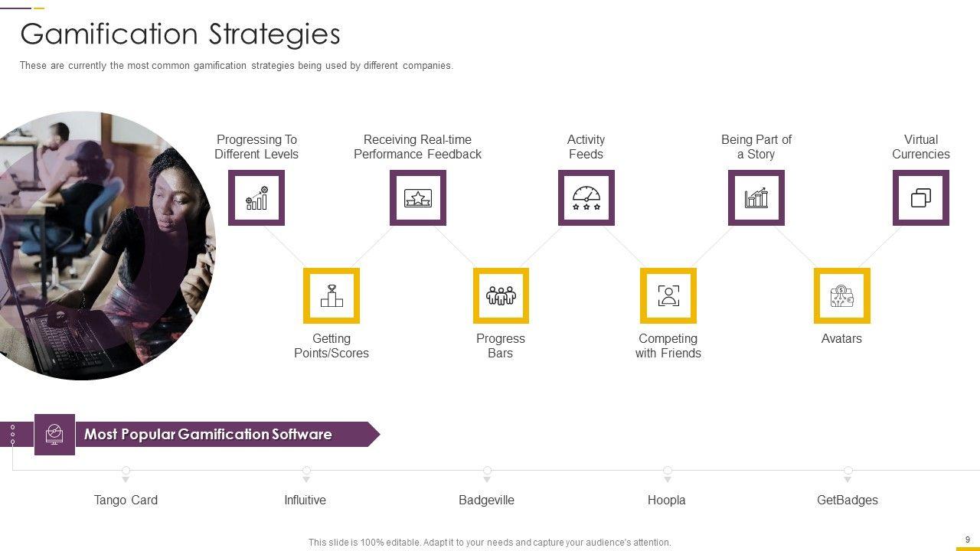Click the Influitive software name
The image size is (980, 551).
(305, 500)
